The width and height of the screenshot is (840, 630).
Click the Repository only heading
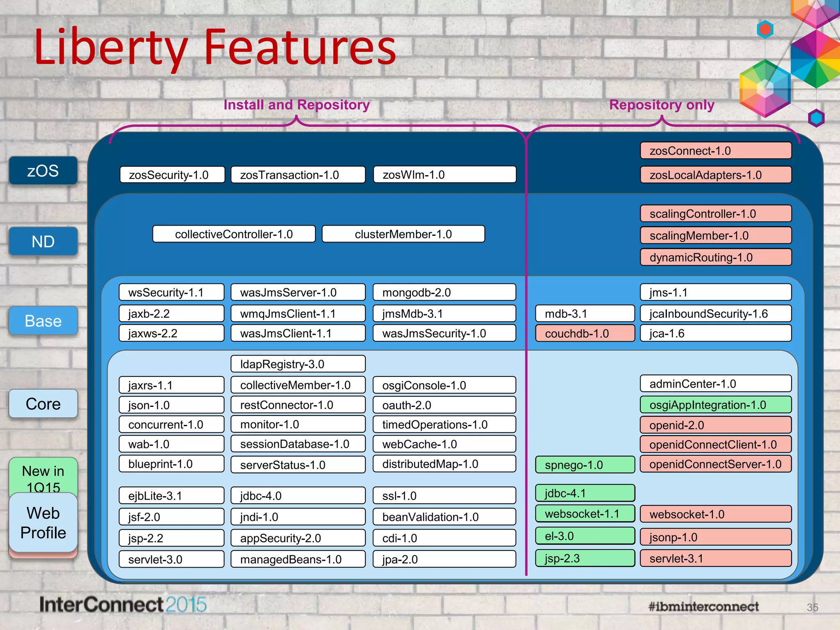(x=661, y=105)
